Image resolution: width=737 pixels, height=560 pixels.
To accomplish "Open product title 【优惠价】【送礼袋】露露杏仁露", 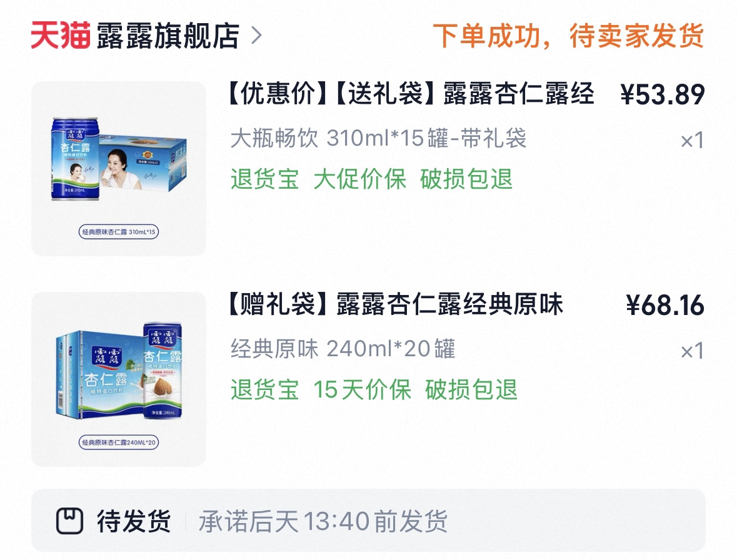I will tap(410, 93).
